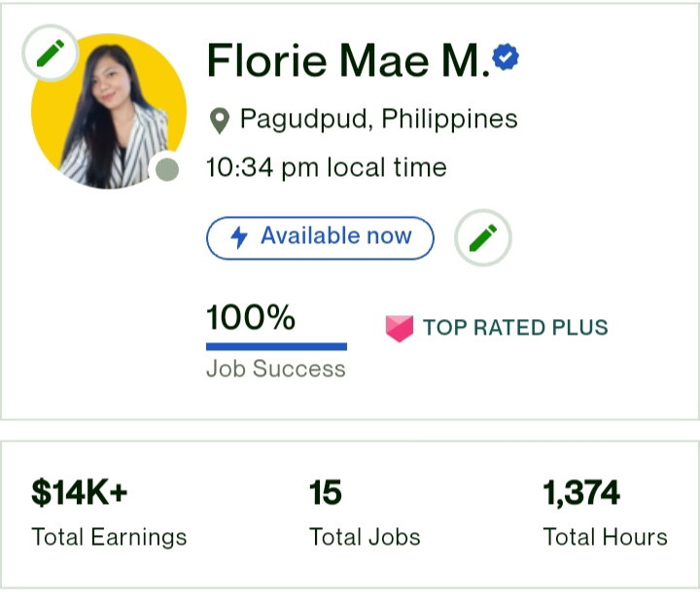
Task: Toggle the Available now badge
Action: [320, 238]
